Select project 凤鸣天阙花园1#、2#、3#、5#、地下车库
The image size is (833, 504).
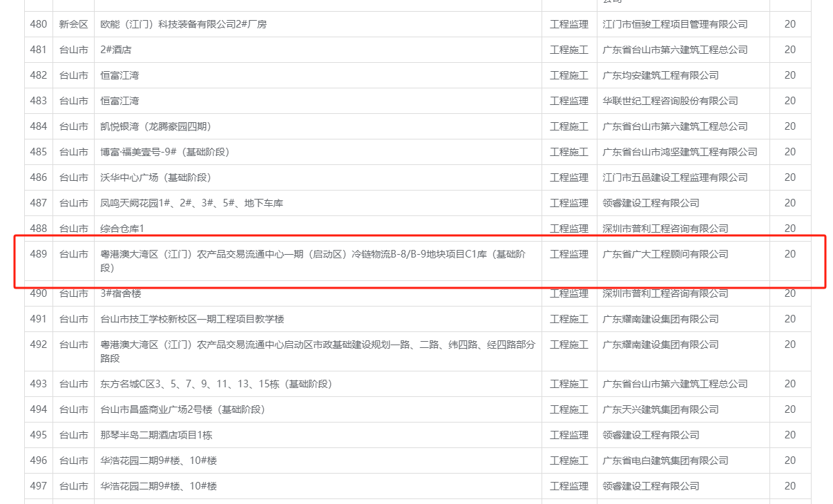191,203
